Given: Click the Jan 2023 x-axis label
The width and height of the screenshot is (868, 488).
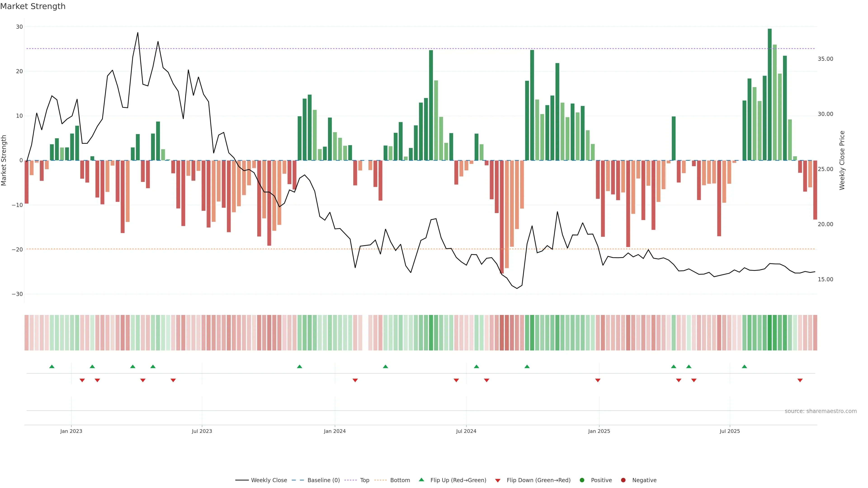Looking at the screenshot, I should [71, 431].
